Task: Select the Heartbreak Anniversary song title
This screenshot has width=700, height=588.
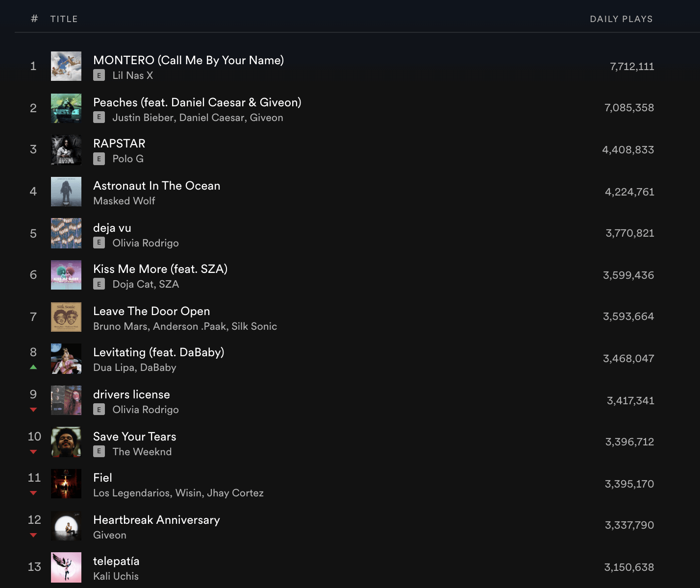Action: click(156, 520)
